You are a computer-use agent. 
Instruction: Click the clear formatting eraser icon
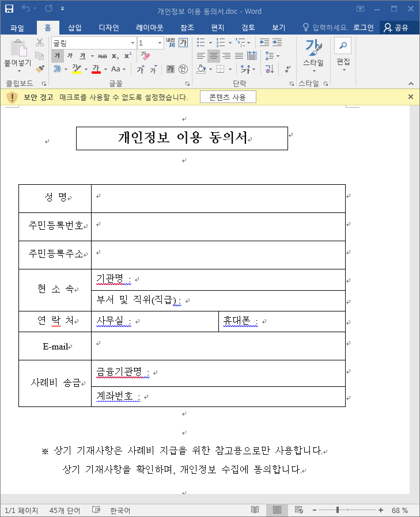tap(145, 56)
